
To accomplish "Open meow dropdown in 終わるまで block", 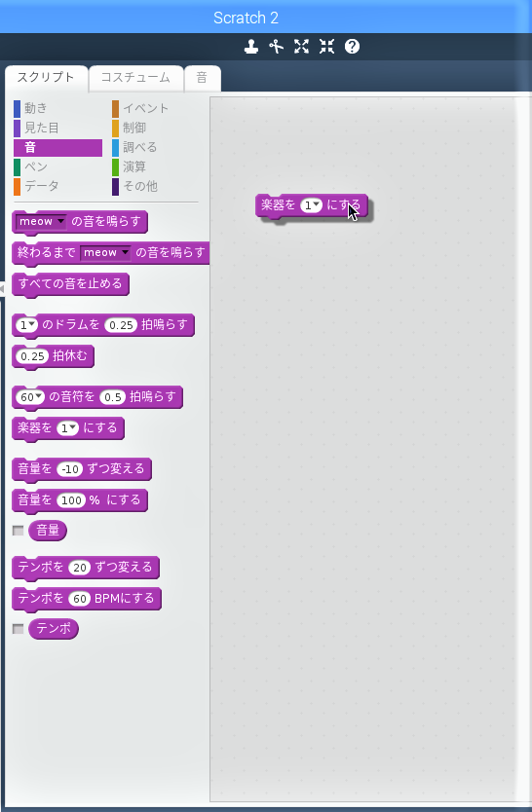I will (x=105, y=253).
